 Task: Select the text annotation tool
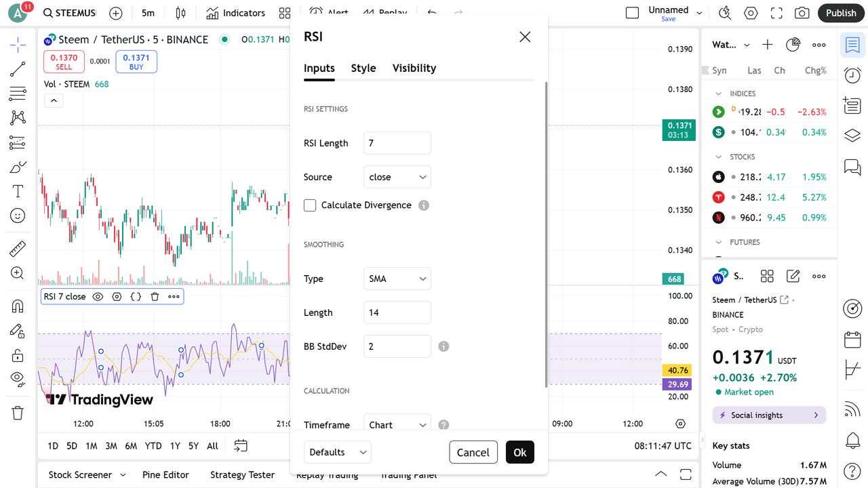point(18,191)
